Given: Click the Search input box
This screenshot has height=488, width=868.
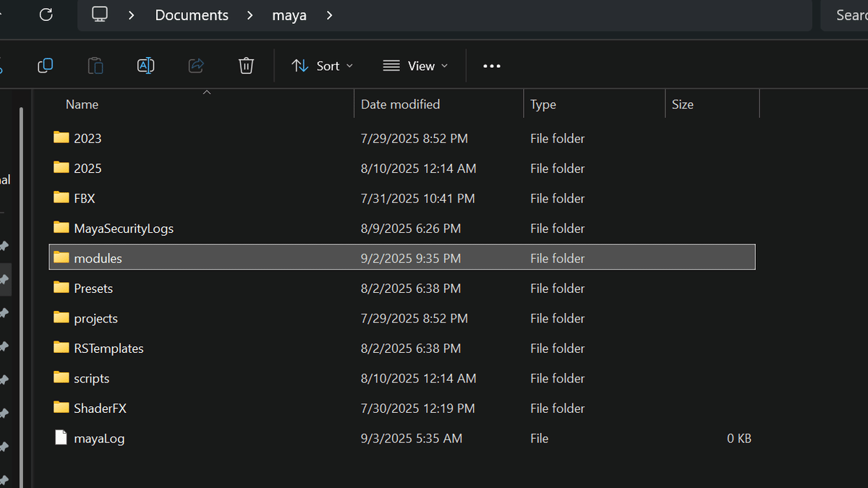Looking at the screenshot, I should [846, 15].
